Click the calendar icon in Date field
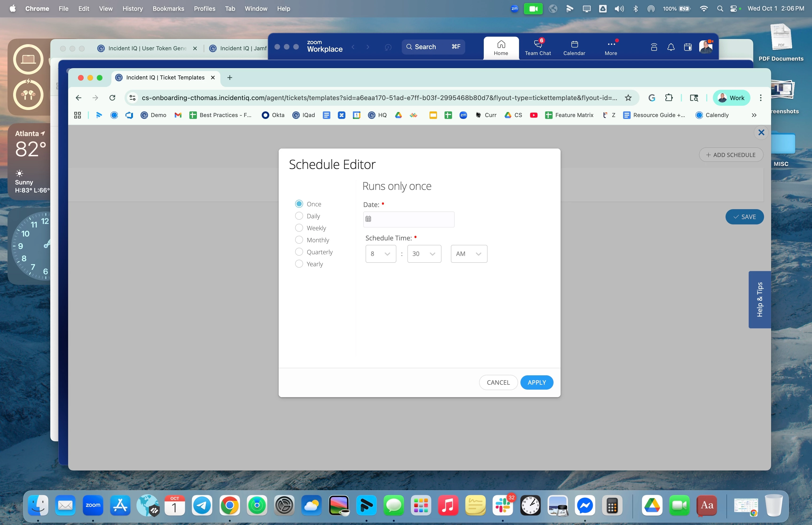Screen dimensions: 812x525 click(x=368, y=219)
